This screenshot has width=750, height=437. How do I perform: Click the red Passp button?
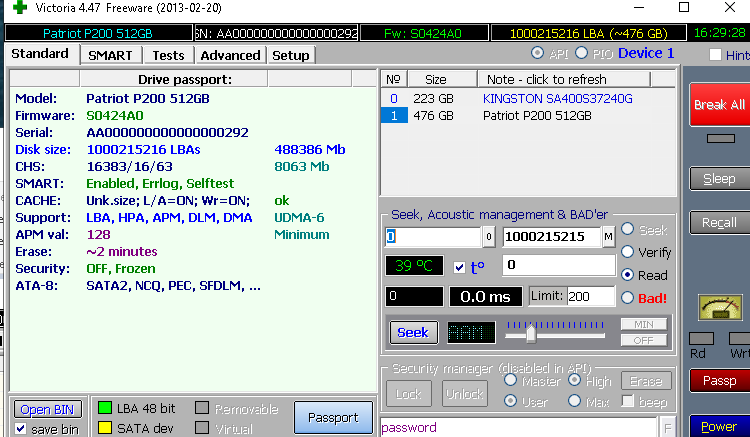719,381
